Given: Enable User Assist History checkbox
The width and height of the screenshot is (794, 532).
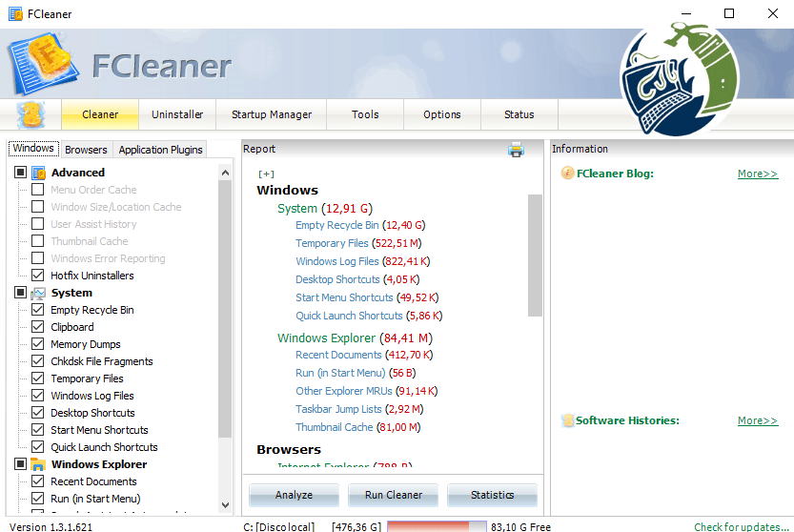Looking at the screenshot, I should pos(37,224).
